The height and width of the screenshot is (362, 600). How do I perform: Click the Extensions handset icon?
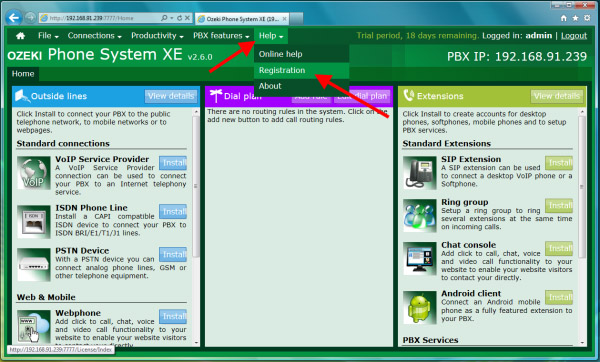tap(409, 95)
